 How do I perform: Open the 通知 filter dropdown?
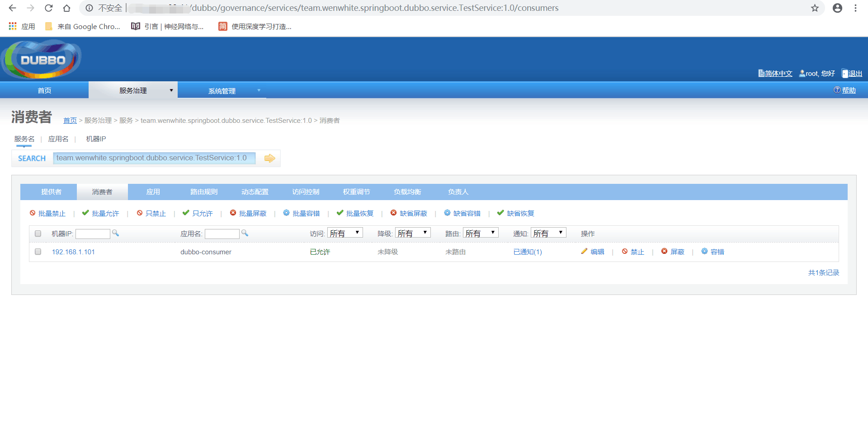click(x=548, y=233)
